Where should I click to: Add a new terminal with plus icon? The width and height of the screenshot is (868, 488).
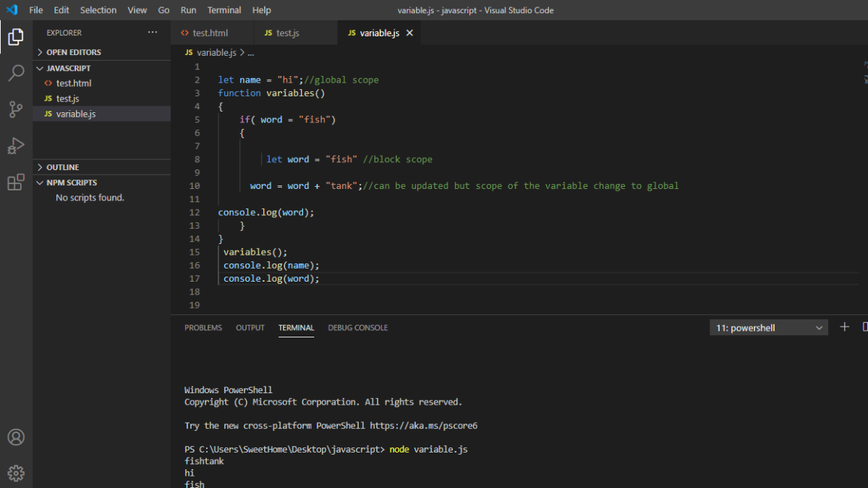coord(844,327)
